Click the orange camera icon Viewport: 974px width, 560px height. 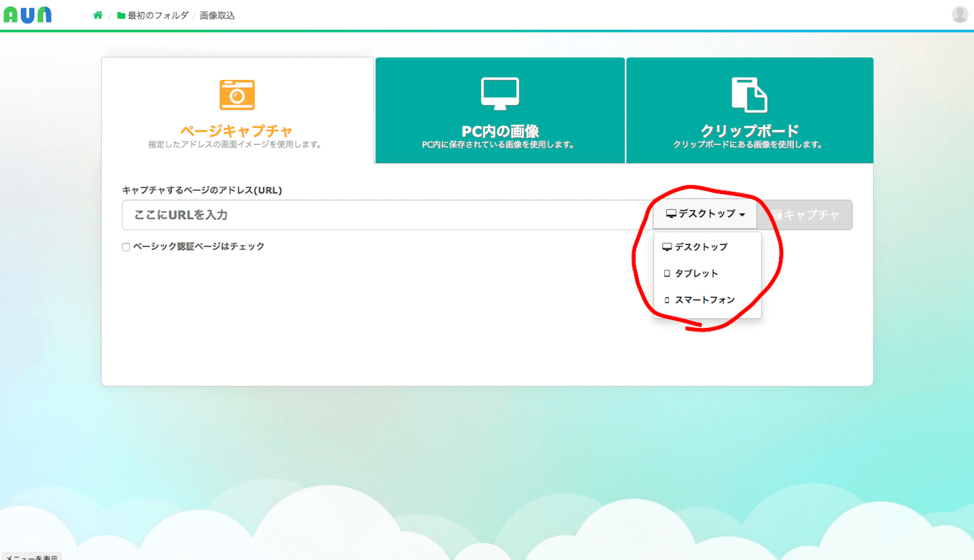point(237,95)
